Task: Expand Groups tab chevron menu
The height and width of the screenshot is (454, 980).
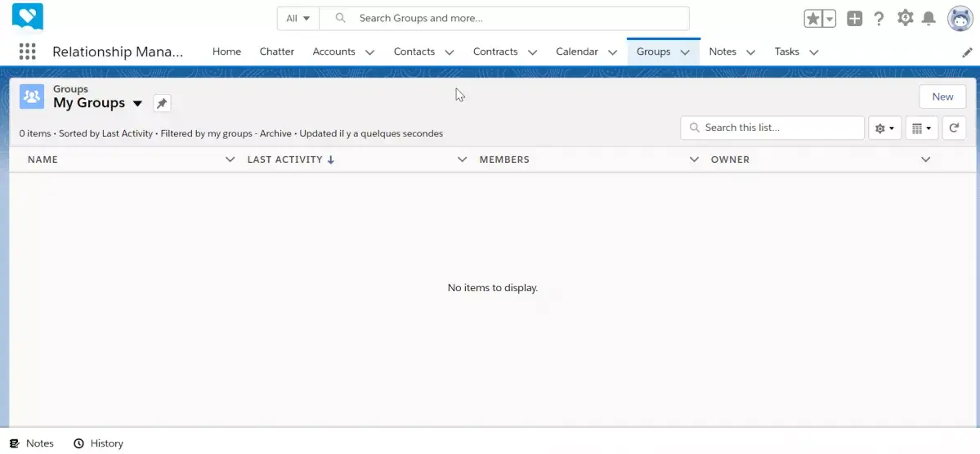Action: (x=685, y=52)
